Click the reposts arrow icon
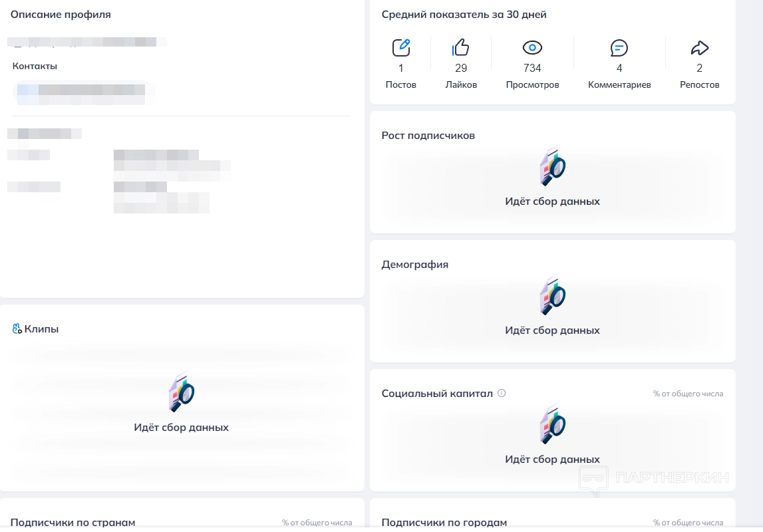 pyautogui.click(x=700, y=48)
